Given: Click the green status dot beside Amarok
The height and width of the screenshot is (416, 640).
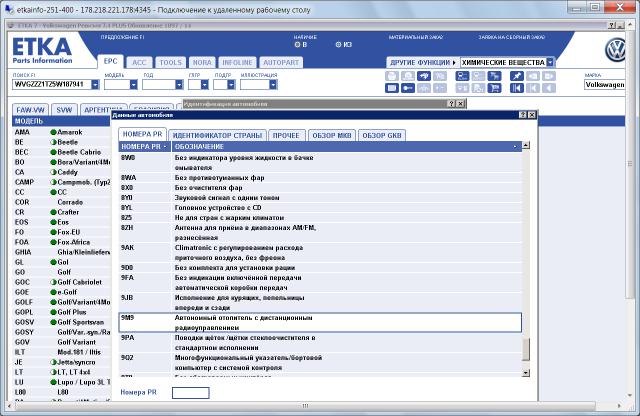Looking at the screenshot, I should [x=53, y=132].
